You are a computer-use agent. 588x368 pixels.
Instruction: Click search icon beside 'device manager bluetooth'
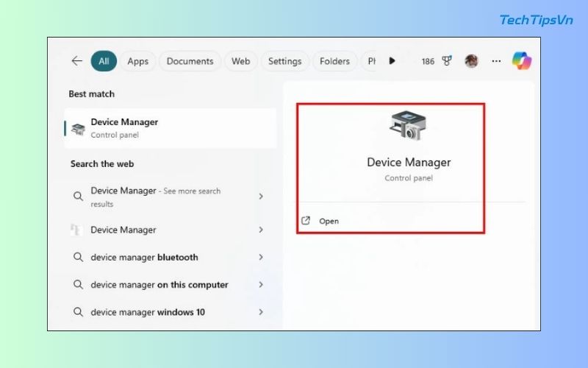click(78, 257)
